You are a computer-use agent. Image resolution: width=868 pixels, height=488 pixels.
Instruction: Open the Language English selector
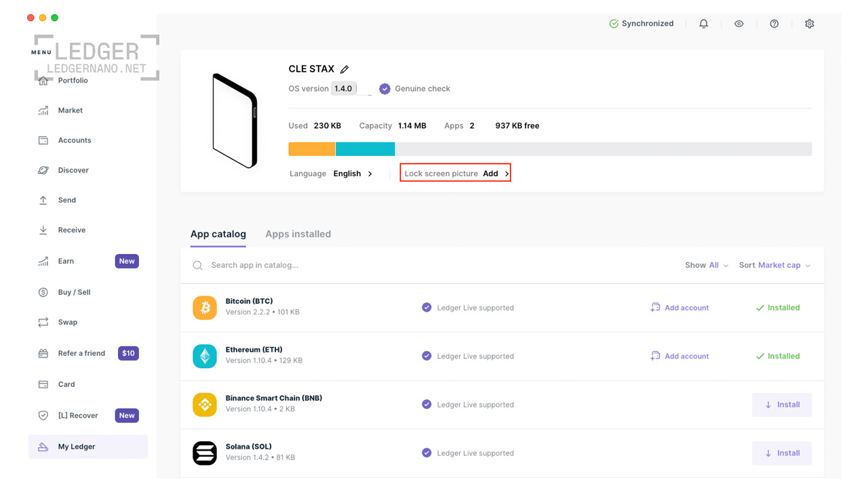[332, 174]
